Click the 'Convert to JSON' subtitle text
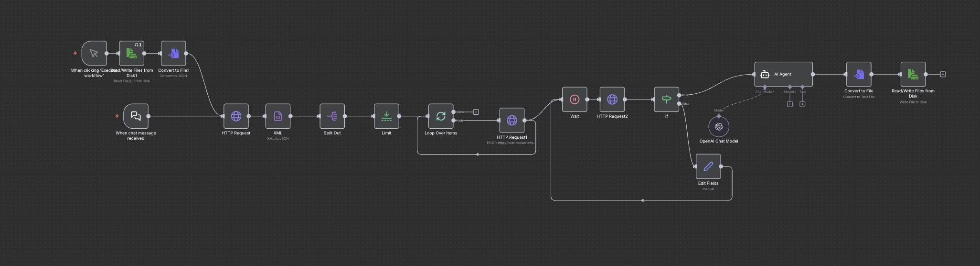Image resolution: width=980 pixels, height=266 pixels. coord(173,76)
